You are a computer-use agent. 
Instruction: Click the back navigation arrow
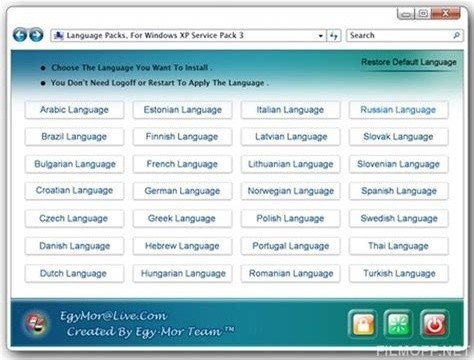tap(20, 35)
